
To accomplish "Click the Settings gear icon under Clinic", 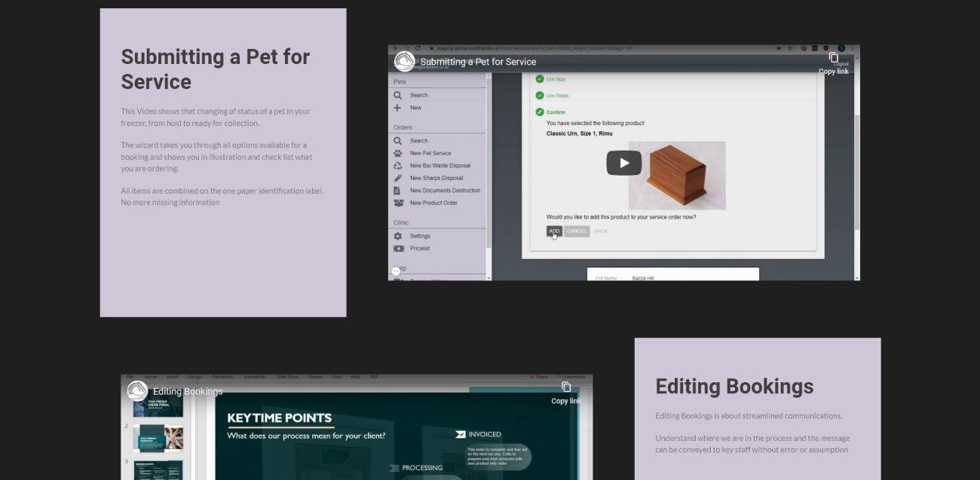I will (398, 236).
